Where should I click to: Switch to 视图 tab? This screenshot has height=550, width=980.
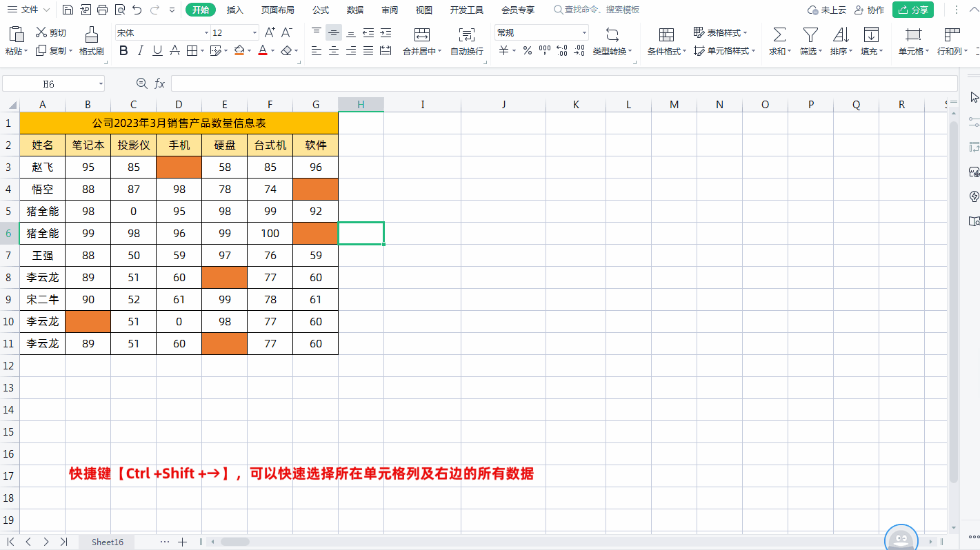tap(424, 10)
